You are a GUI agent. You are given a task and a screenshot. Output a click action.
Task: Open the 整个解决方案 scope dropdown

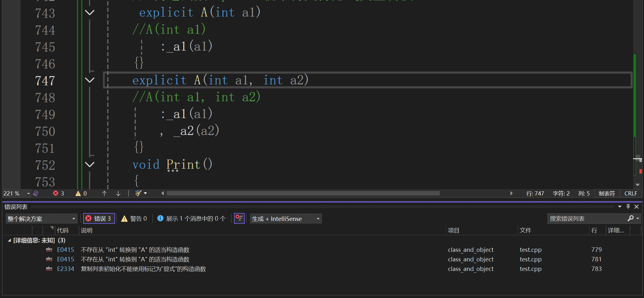click(41, 219)
